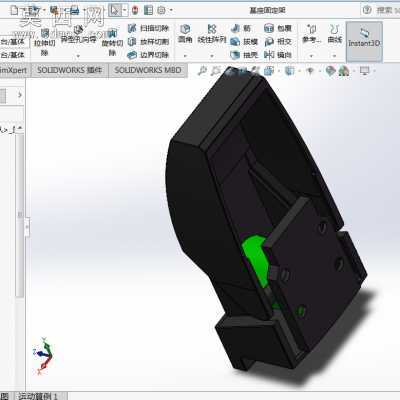Expand the dropdown under 曲线

(x=335, y=56)
